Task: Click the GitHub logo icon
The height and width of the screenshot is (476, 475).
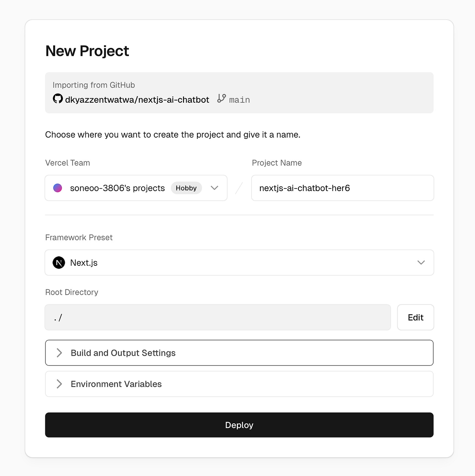Action: coord(58,98)
